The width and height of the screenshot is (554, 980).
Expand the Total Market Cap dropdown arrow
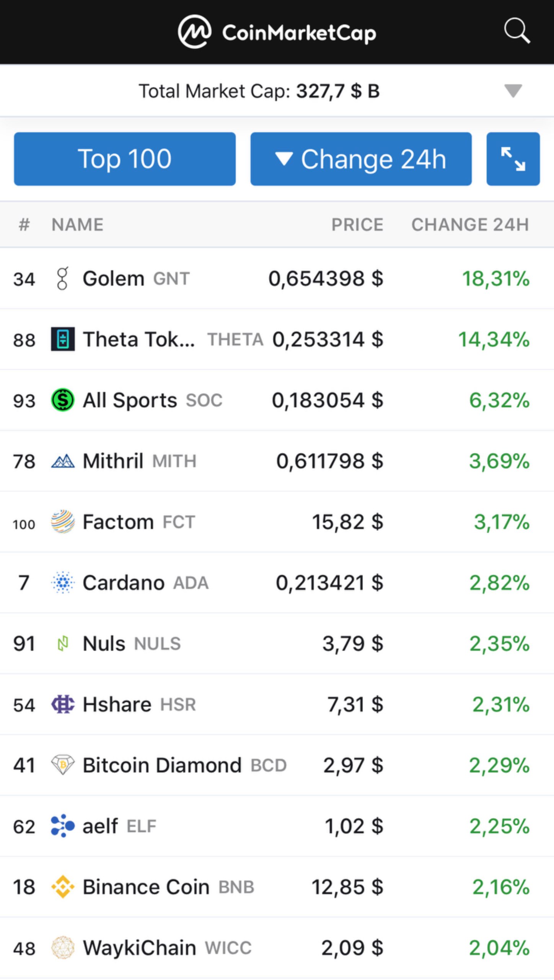coord(513,91)
